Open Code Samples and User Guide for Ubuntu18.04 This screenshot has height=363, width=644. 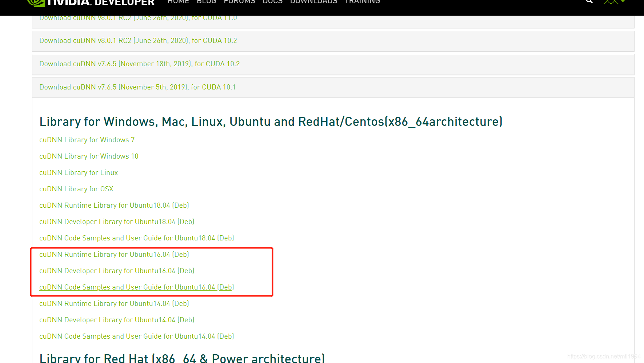(137, 238)
